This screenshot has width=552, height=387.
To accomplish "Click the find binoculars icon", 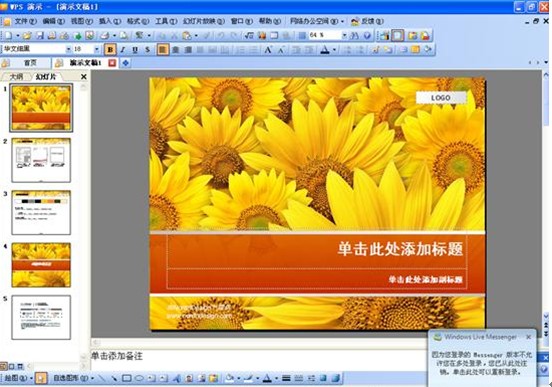I will [x=355, y=35].
